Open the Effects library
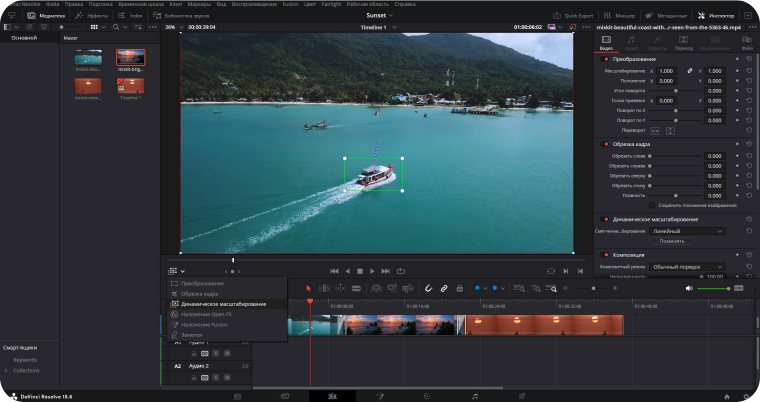Image resolution: width=760 pixels, height=402 pixels. 95,16
